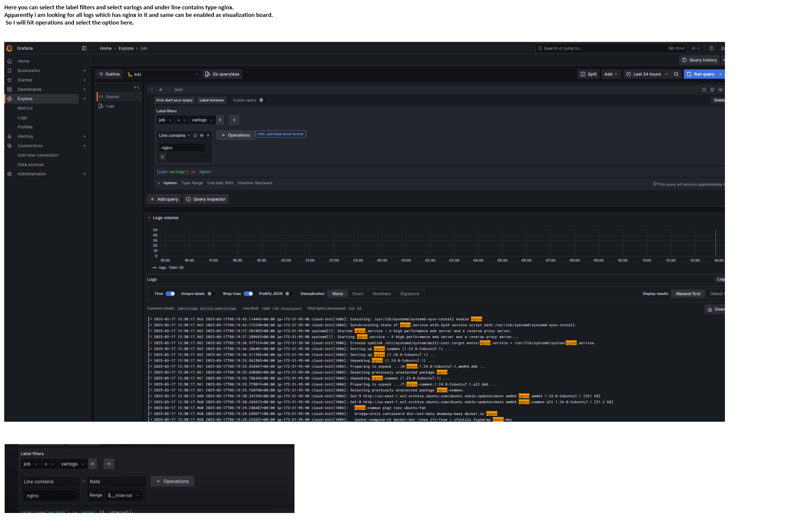
Task: Click the zoom out time range icon
Action: [x=676, y=74]
